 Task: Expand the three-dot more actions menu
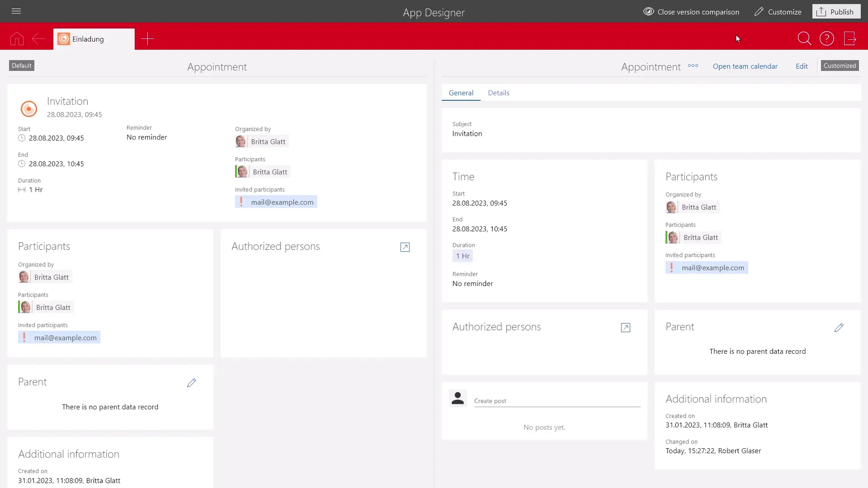(693, 66)
